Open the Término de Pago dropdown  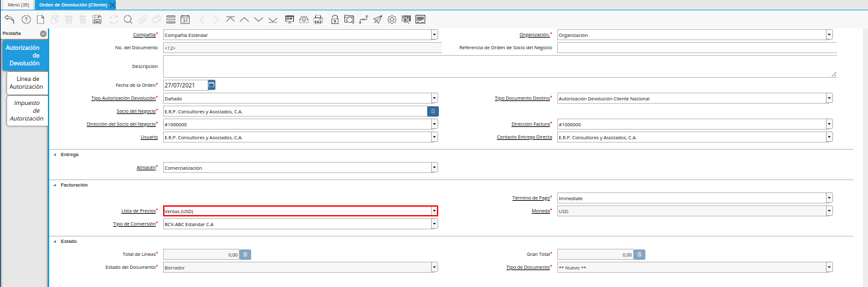[829, 198]
